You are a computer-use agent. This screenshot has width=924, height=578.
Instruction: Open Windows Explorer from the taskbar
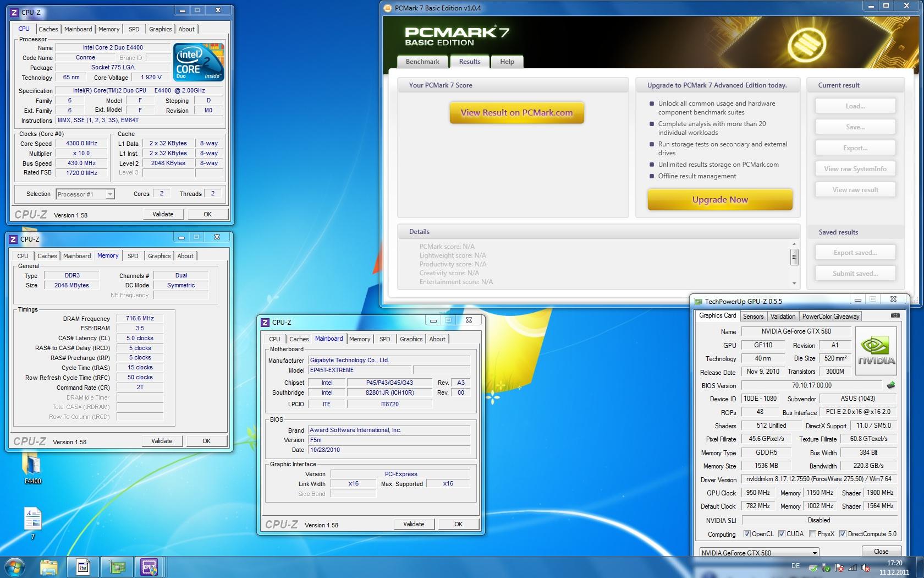(x=49, y=567)
